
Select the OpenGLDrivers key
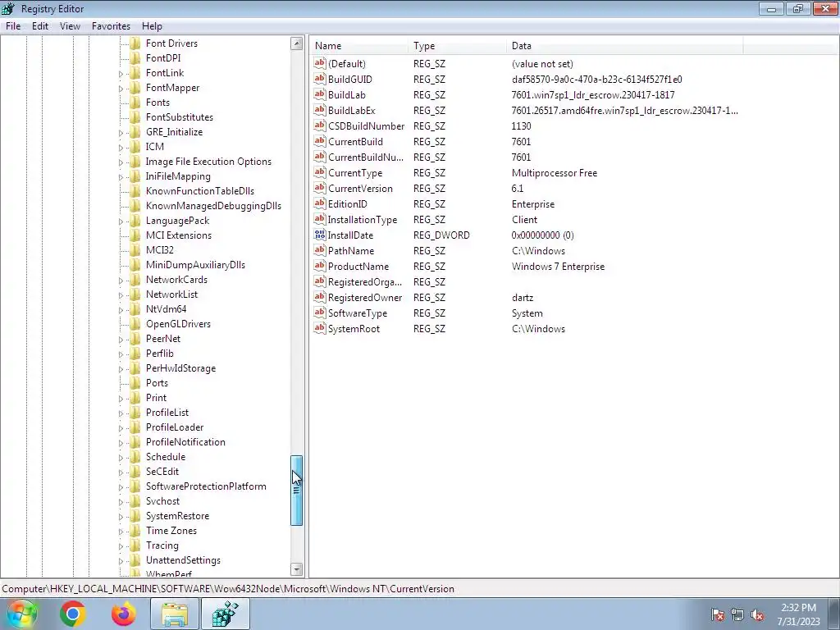[178, 323]
